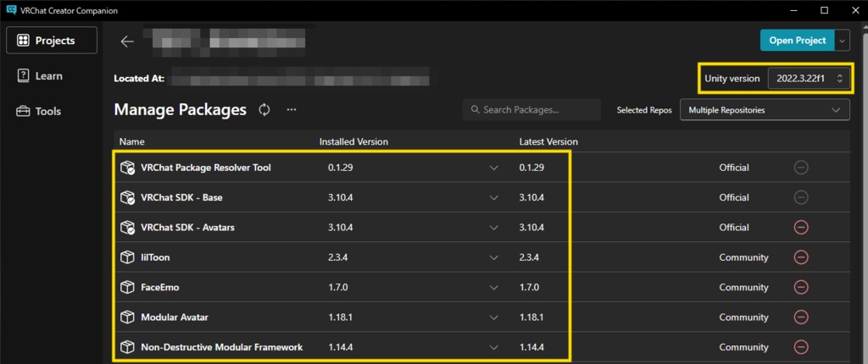868x364 pixels.
Task: Focus the Search Packages field
Action: (531, 109)
